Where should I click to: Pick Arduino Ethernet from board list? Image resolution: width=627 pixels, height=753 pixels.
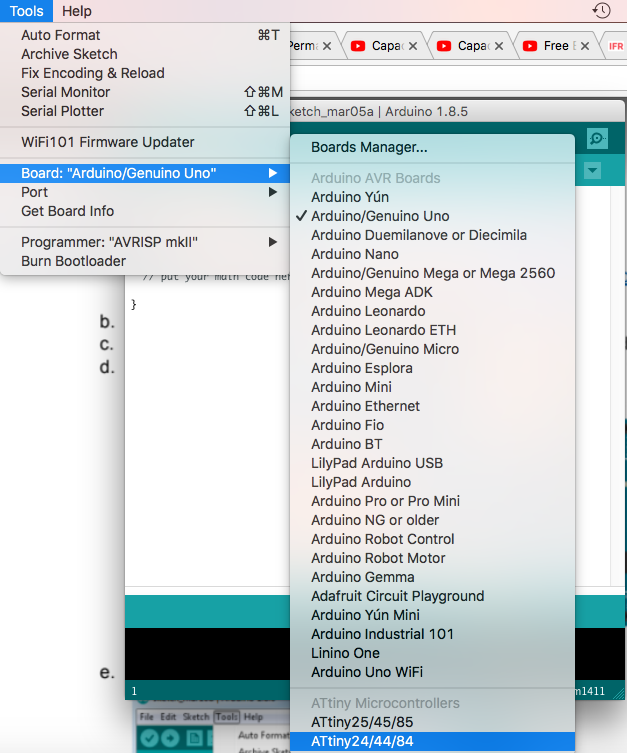pos(432,406)
